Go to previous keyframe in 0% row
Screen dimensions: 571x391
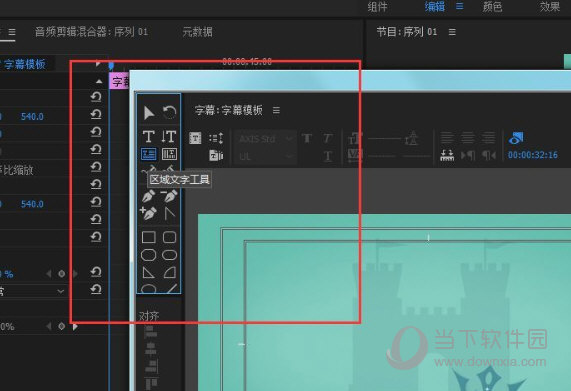pyautogui.click(x=49, y=326)
